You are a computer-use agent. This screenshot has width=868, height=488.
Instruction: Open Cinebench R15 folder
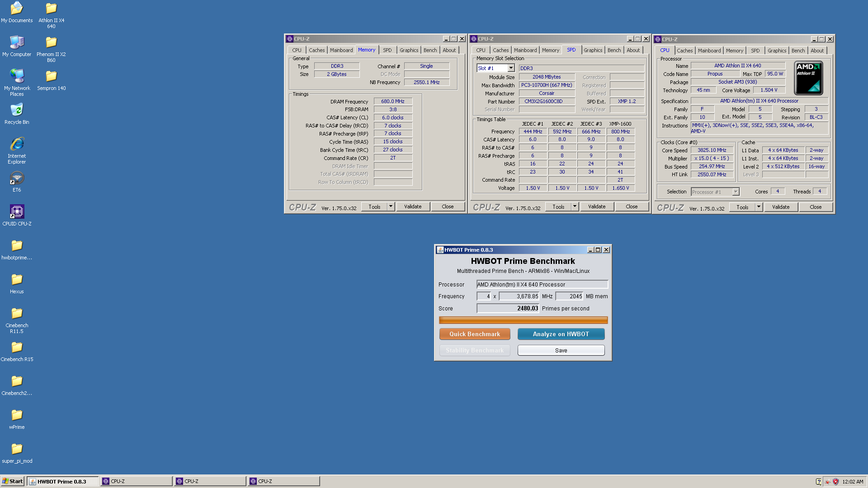17,351
